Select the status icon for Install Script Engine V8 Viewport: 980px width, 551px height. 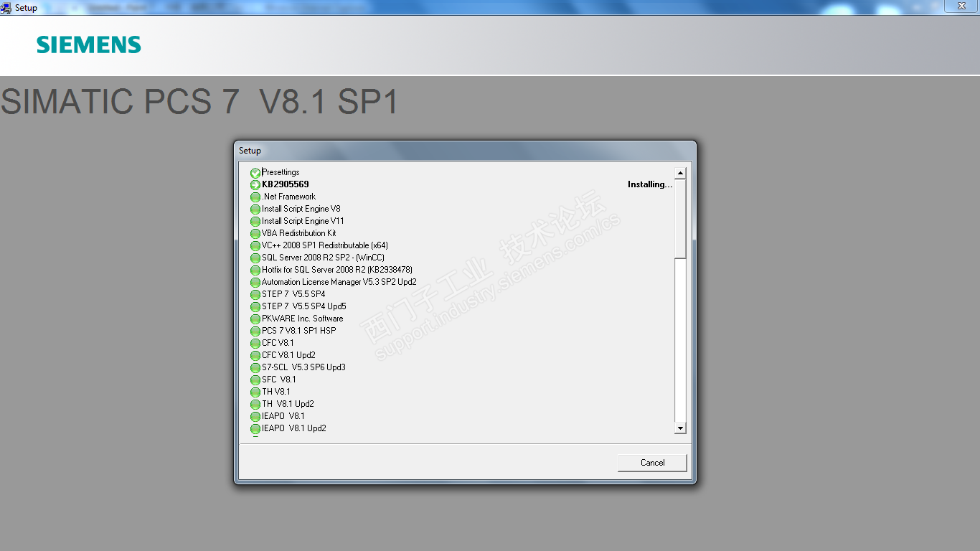coord(255,209)
